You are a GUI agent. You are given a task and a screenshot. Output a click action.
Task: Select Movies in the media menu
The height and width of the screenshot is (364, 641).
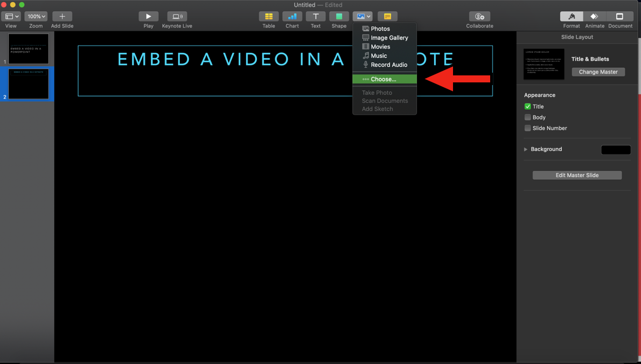380,47
